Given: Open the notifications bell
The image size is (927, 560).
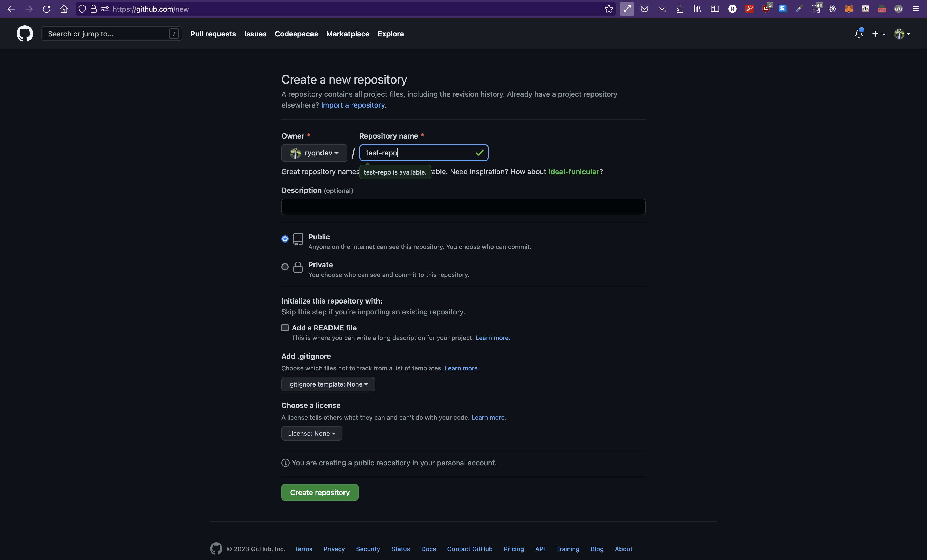Looking at the screenshot, I should [858, 34].
